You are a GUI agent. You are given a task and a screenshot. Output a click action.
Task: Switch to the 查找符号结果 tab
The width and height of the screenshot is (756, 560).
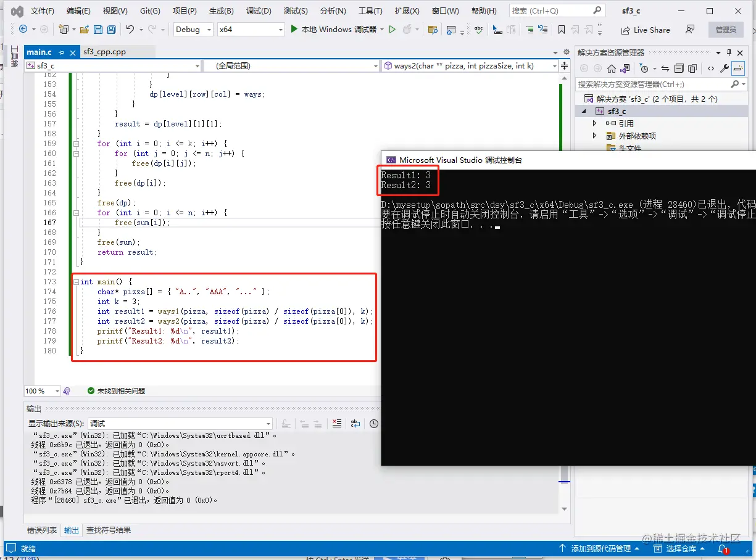pyautogui.click(x=108, y=530)
